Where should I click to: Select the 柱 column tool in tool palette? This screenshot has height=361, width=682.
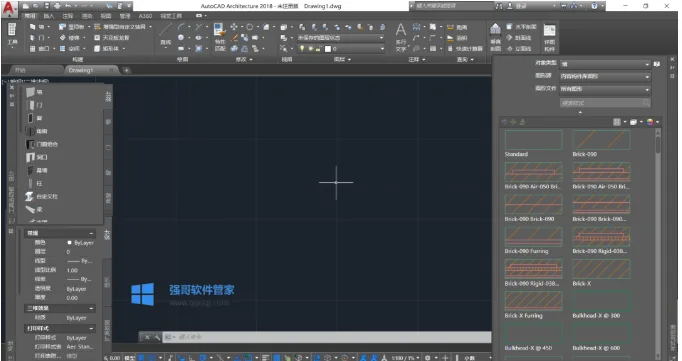[x=34, y=184]
